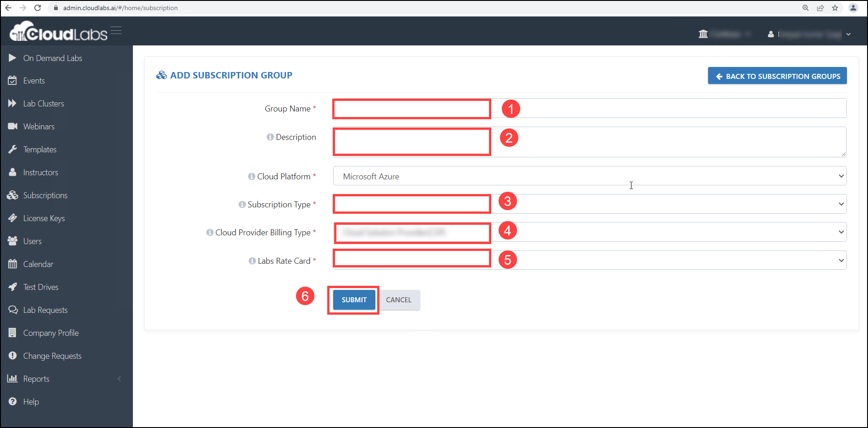This screenshot has height=428, width=868.
Task: Click the browser share icon
Action: 820,8
